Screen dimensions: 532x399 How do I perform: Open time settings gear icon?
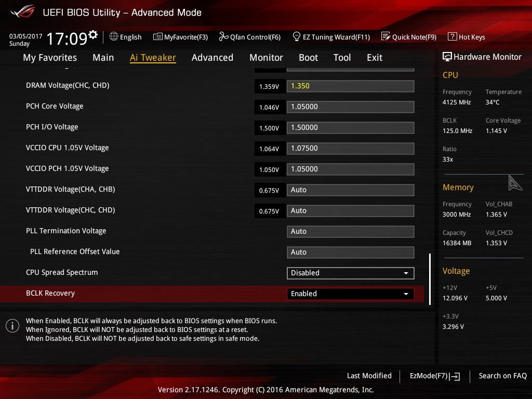93,34
